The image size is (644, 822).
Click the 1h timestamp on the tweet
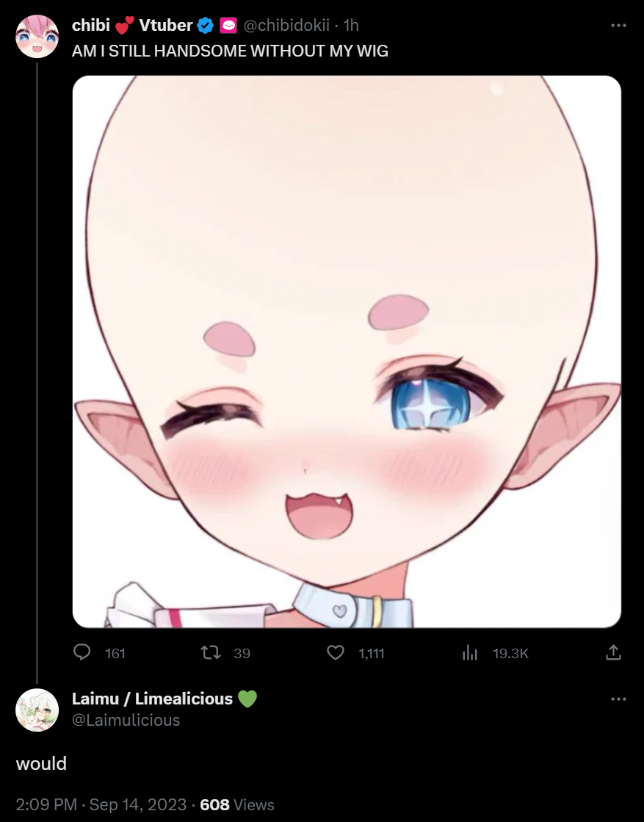(351, 25)
